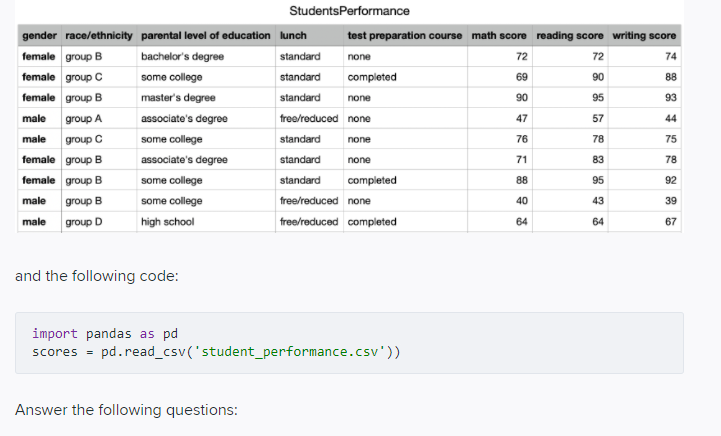The width and height of the screenshot is (721, 436).
Task: Click the 'gender' column header
Action: (39, 36)
